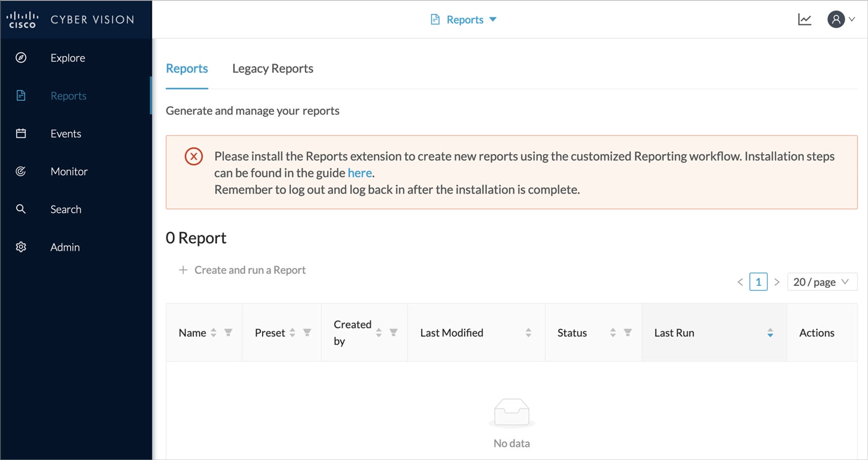Switch to the Legacy Reports tab
Screen dimensions: 868x460
coord(272,68)
